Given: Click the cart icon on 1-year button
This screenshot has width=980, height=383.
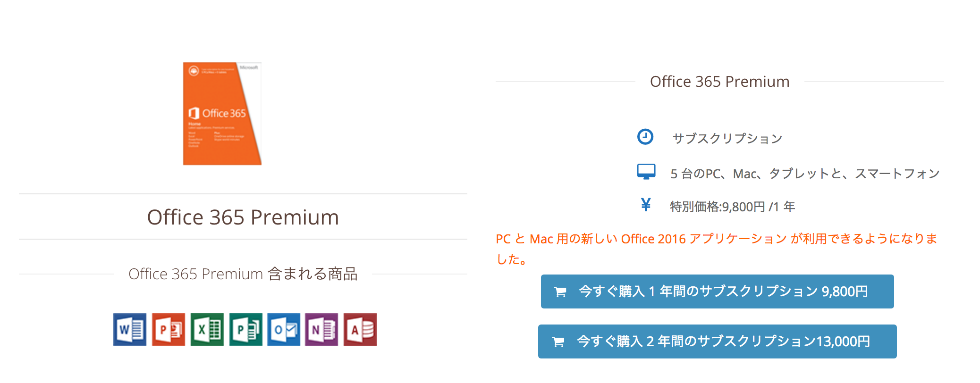Looking at the screenshot, I should pyautogui.click(x=560, y=291).
